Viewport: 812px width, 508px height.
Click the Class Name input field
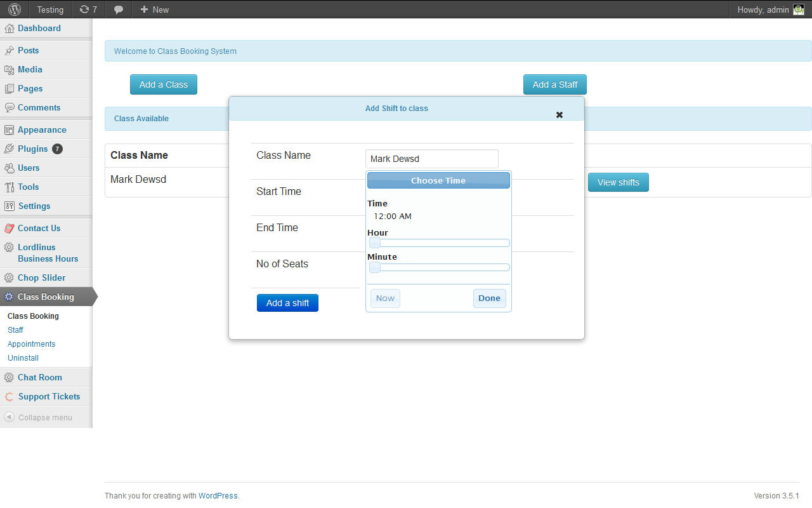(x=432, y=159)
